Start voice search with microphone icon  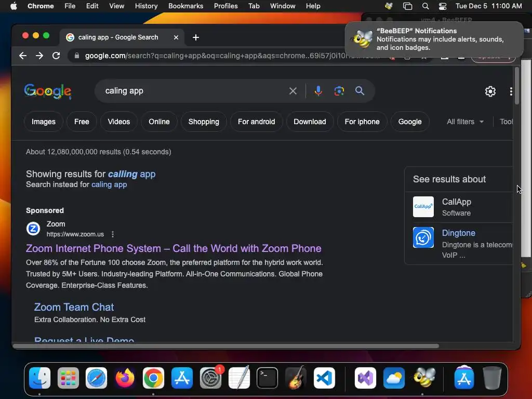(x=318, y=91)
